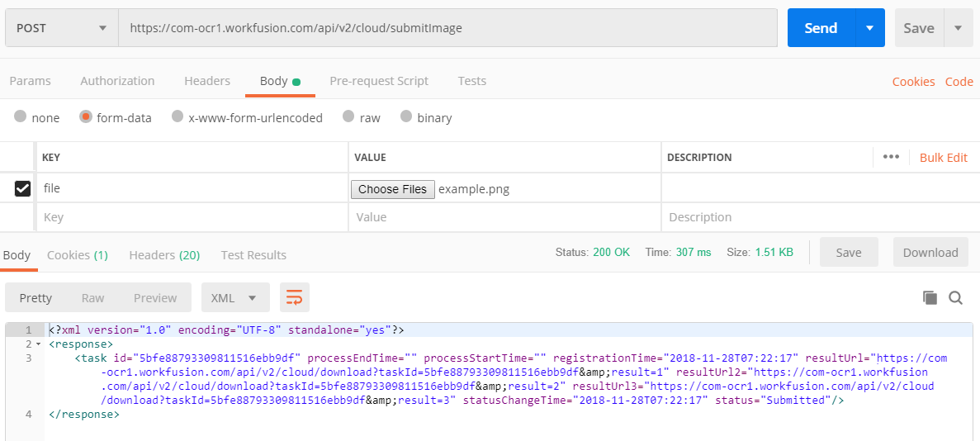The height and width of the screenshot is (441, 980).
Task: Switch to Test Results tab
Action: 253,254
